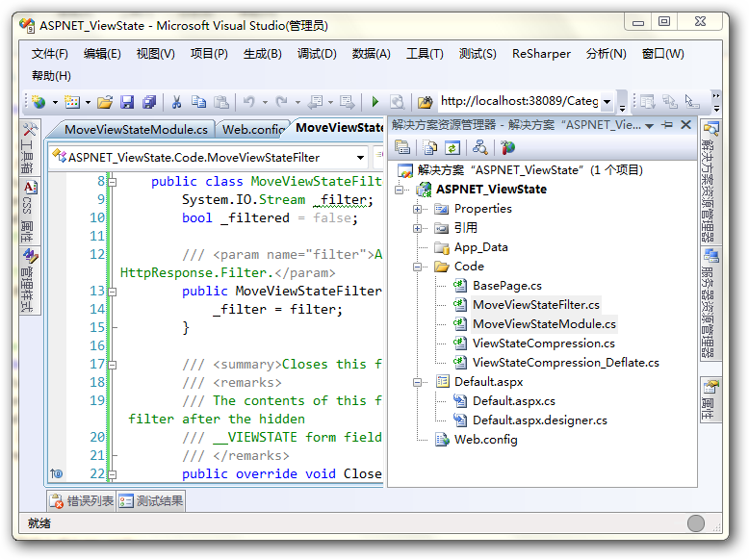This screenshot has height=560, width=749.
Task: Collapse the class outline at line 8
Action: coord(113,182)
